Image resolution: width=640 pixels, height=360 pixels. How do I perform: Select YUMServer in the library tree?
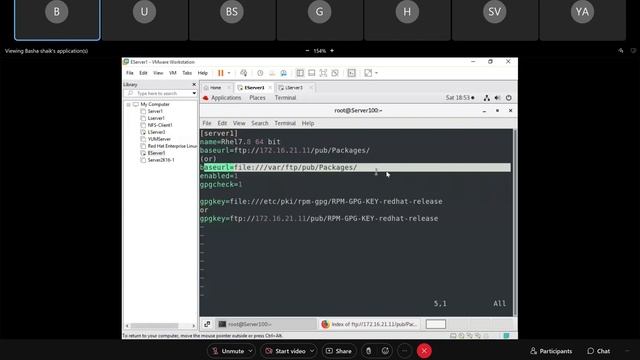[x=159, y=139]
